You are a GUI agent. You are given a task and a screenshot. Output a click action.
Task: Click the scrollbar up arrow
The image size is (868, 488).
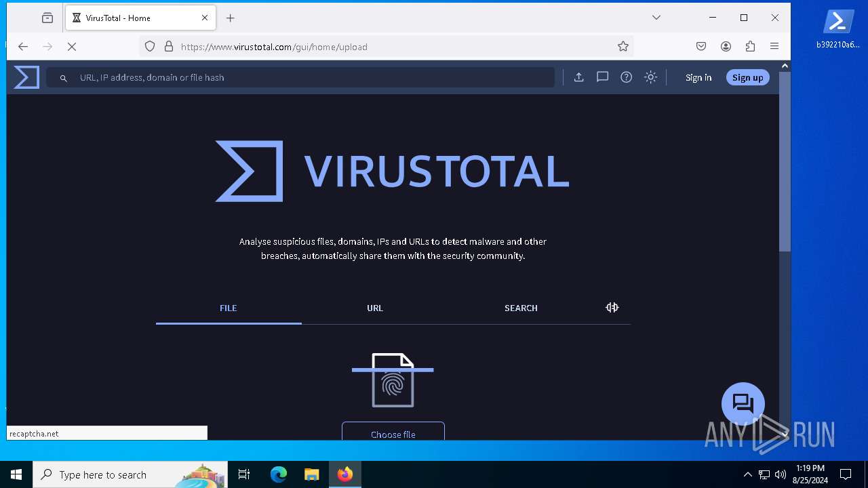785,66
